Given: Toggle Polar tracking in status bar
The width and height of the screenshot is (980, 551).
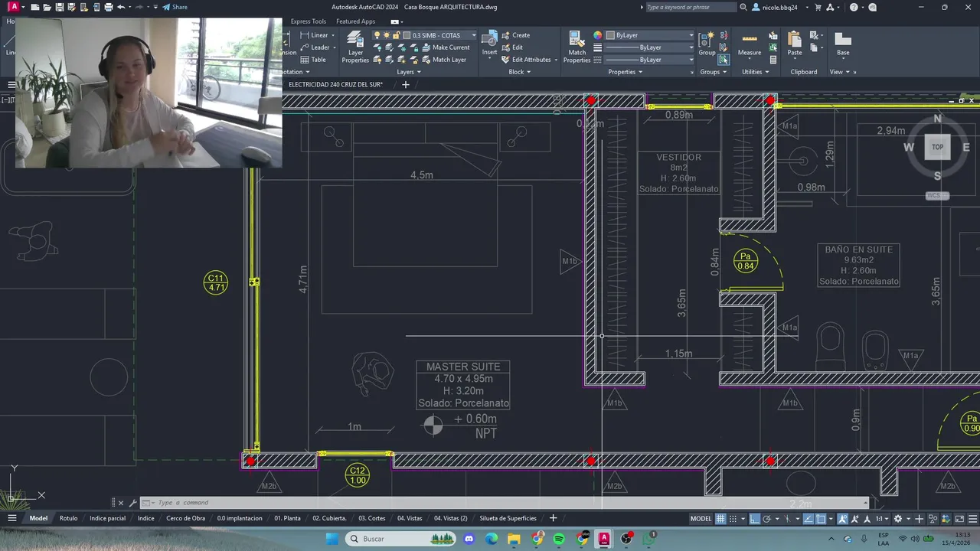Looking at the screenshot, I should click(767, 519).
